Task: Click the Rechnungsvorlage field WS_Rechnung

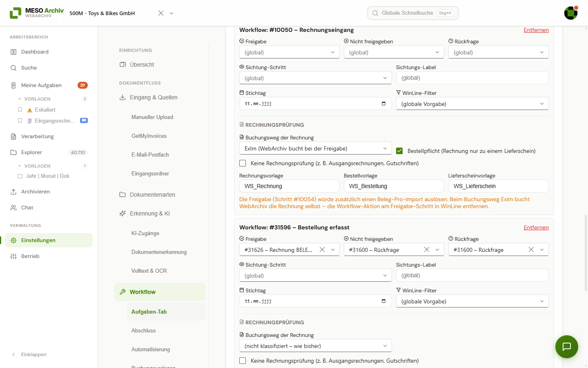Action: tap(290, 186)
